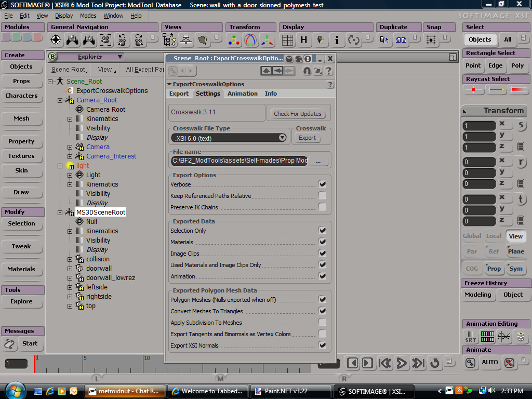This screenshot has width=532, height=399.
Task: Click the File name input field
Action: click(240, 161)
